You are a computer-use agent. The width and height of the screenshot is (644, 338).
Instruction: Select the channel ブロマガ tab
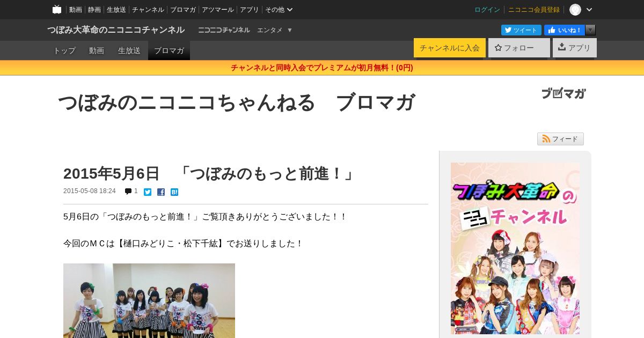click(169, 50)
